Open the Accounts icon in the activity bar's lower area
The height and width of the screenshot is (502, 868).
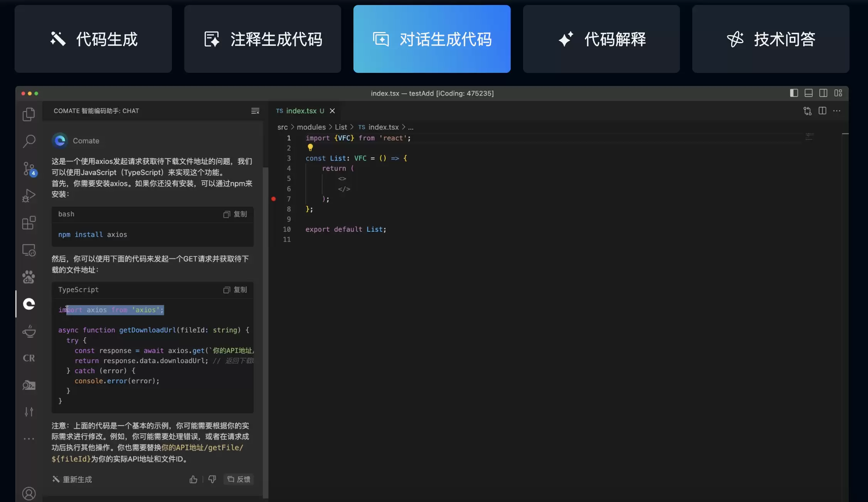point(29,493)
